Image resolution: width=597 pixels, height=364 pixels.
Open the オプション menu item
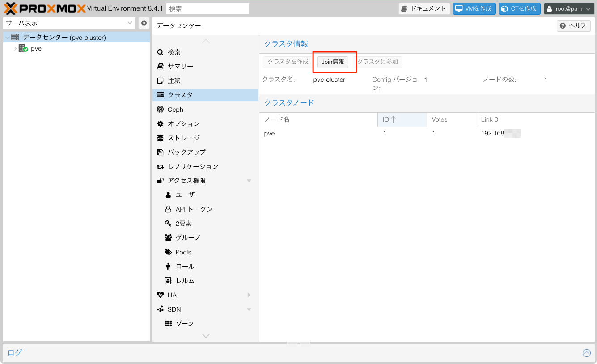pyautogui.click(x=205, y=123)
